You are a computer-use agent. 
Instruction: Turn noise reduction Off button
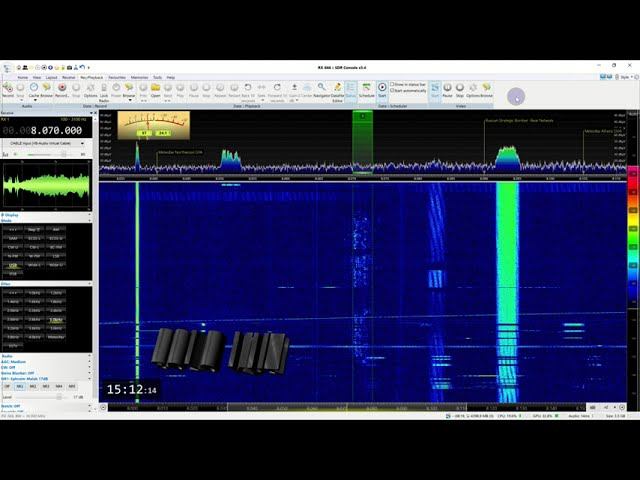pos(7,386)
